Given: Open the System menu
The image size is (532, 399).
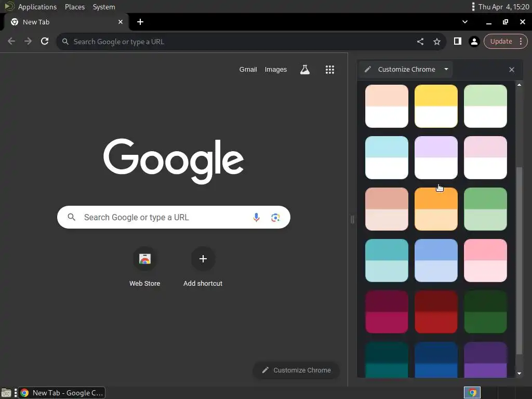Looking at the screenshot, I should pos(104,7).
